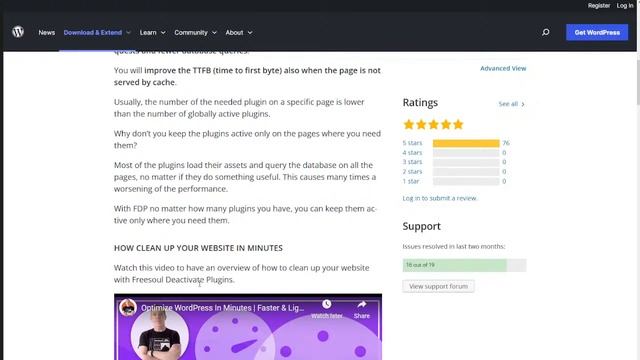Viewport: 640px width, 360px height.
Task: Click Log in to submit a review
Action: tap(440, 198)
